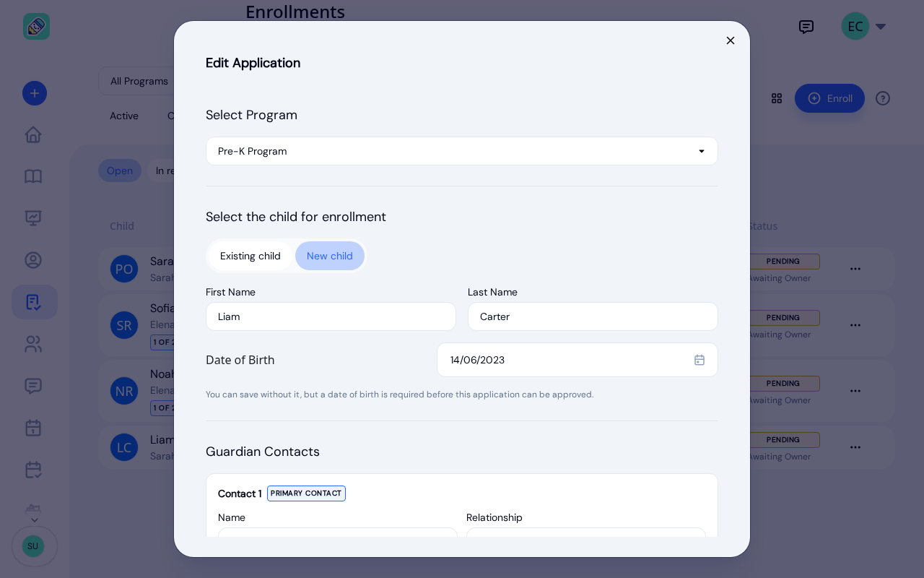Screen dimensions: 924x578
Task: Open the Select Program dropdown
Action: pyautogui.click(x=462, y=151)
